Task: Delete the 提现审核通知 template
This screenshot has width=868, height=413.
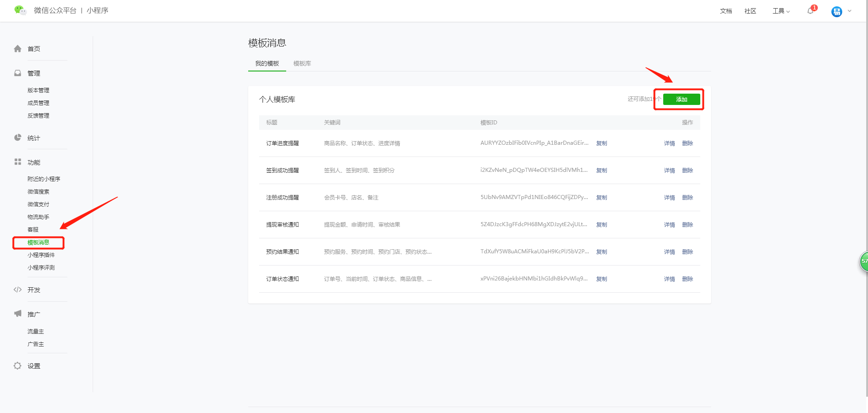Action: point(687,225)
